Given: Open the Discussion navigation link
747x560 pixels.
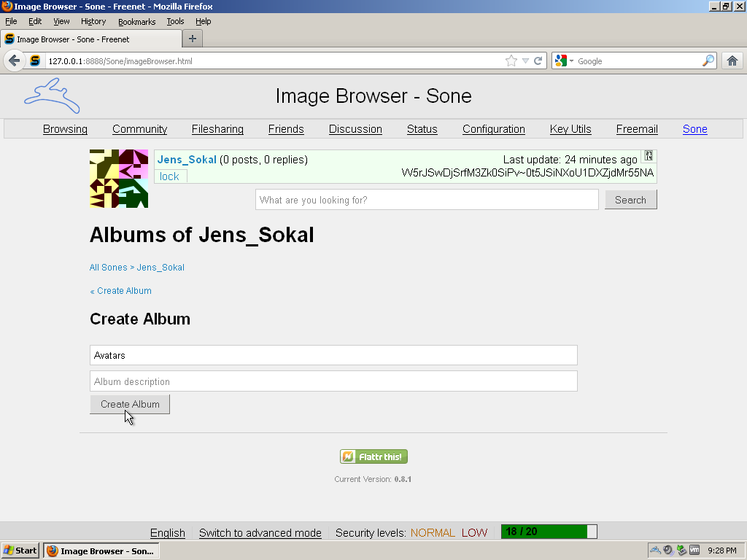Looking at the screenshot, I should click(x=355, y=129).
